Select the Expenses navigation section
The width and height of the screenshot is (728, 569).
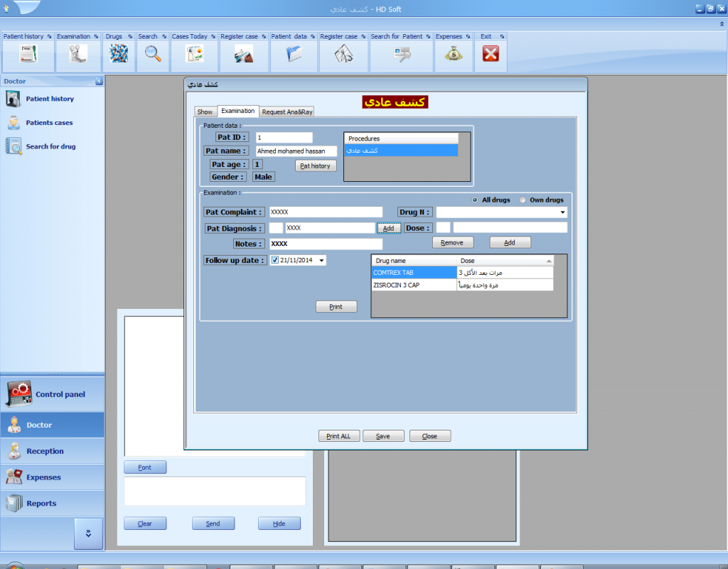(52, 477)
